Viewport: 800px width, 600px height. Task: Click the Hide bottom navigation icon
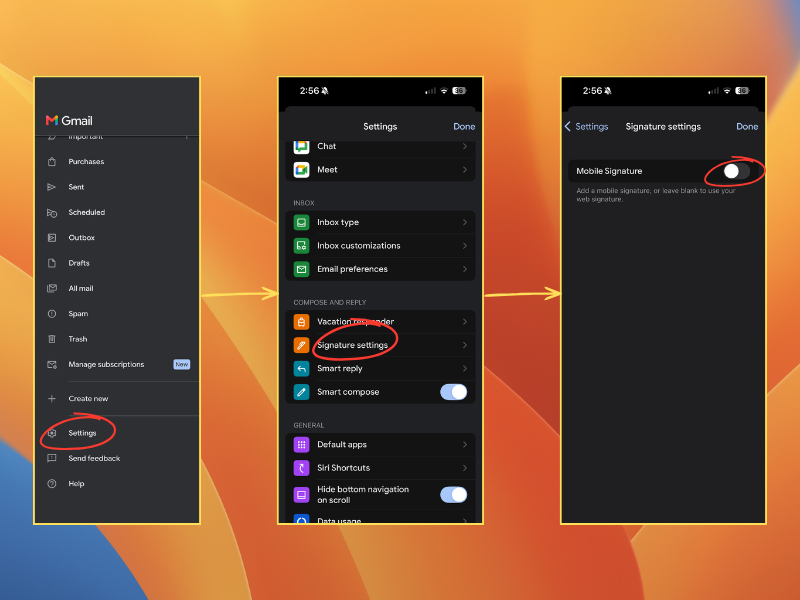click(x=302, y=495)
